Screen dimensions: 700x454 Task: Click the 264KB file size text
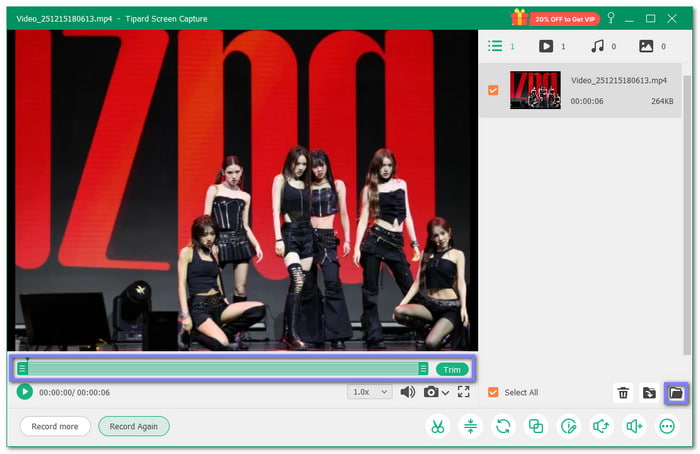(662, 101)
